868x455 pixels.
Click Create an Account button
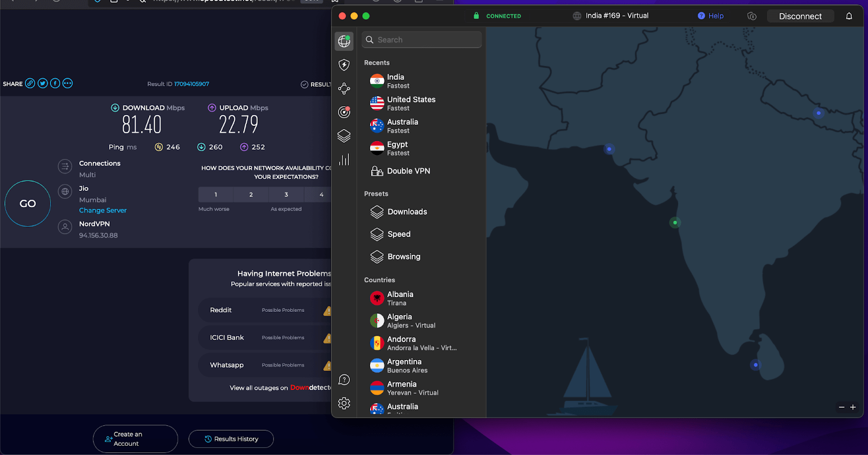(135, 439)
